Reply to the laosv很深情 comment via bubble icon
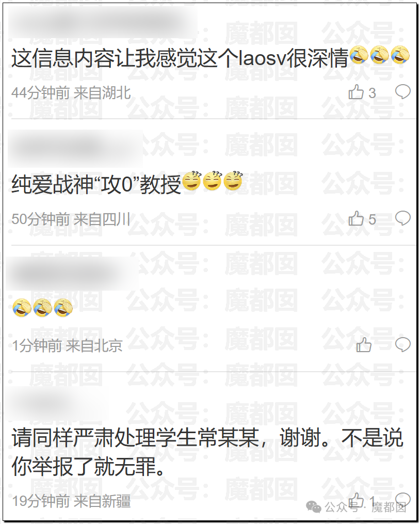420x524 pixels. click(x=402, y=91)
